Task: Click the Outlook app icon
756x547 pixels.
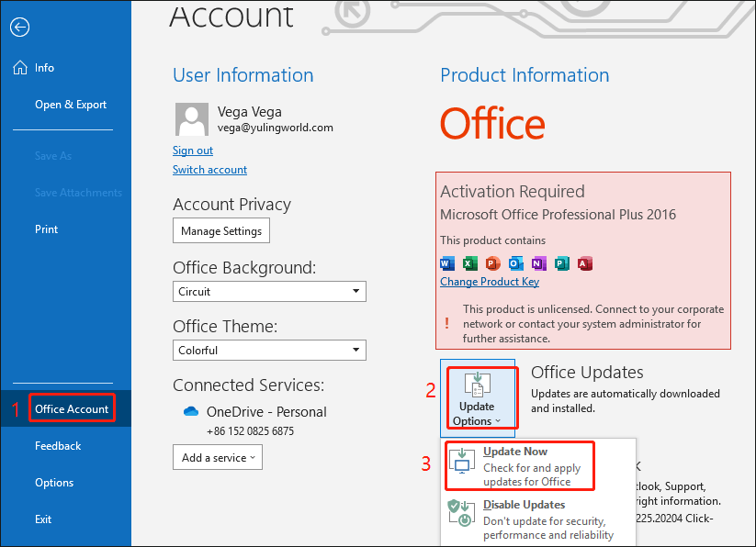Action: tap(516, 263)
